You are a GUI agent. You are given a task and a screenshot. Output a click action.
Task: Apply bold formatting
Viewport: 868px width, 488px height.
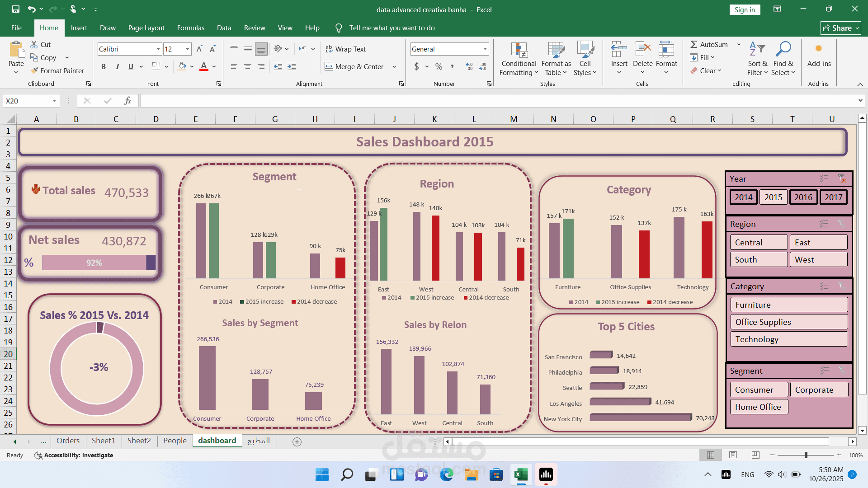[x=103, y=66]
